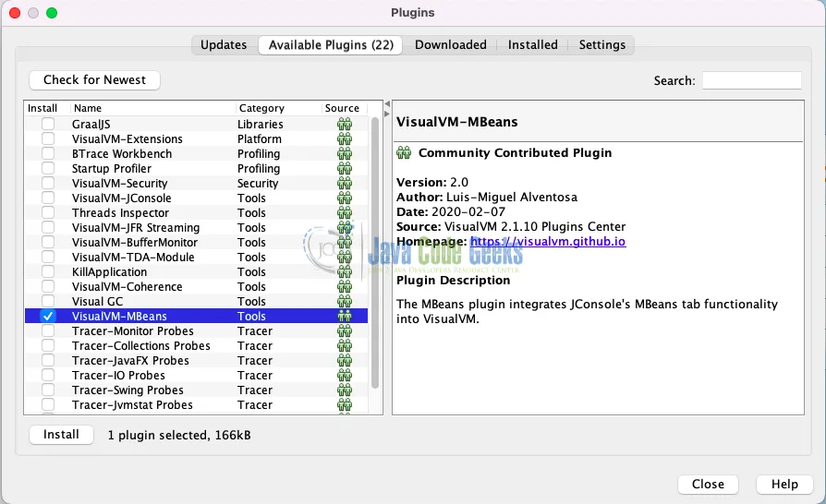Click the source icon for Threads Inspector
The image size is (826, 504).
[345, 212]
